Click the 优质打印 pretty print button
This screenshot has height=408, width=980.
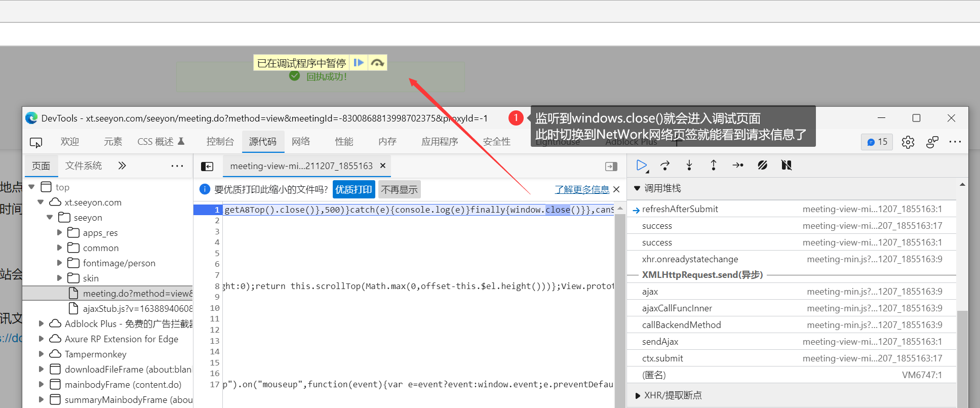click(x=354, y=189)
